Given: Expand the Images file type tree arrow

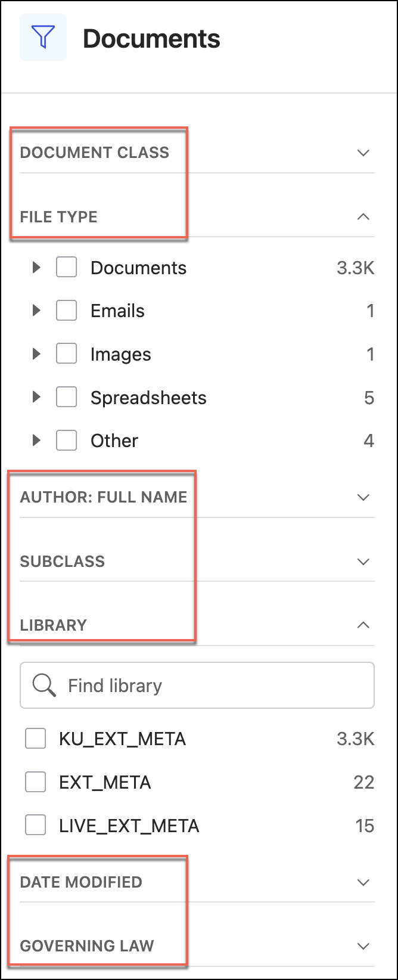Looking at the screenshot, I should [36, 354].
